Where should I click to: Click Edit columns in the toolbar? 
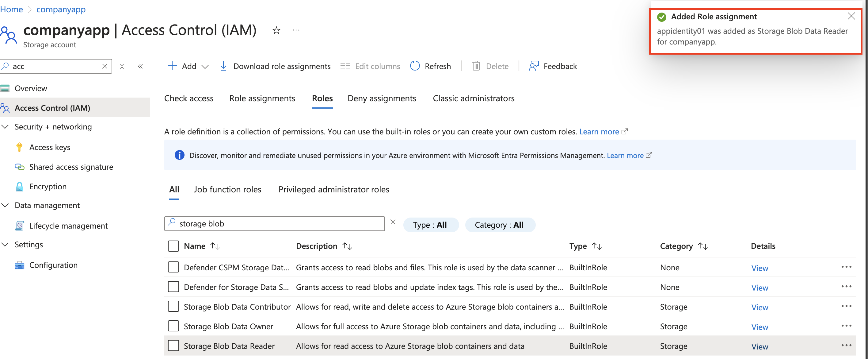(x=370, y=66)
